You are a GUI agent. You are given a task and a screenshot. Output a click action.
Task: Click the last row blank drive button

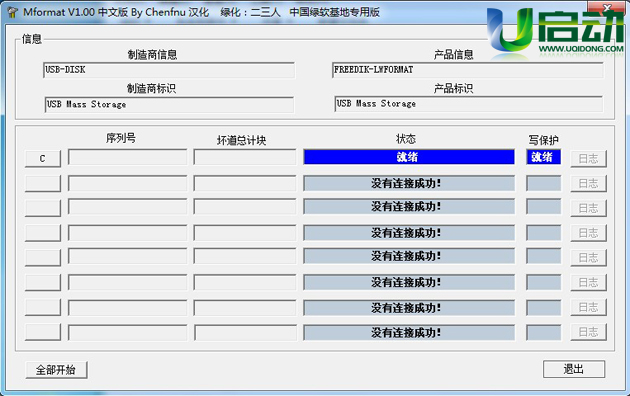tap(43, 332)
